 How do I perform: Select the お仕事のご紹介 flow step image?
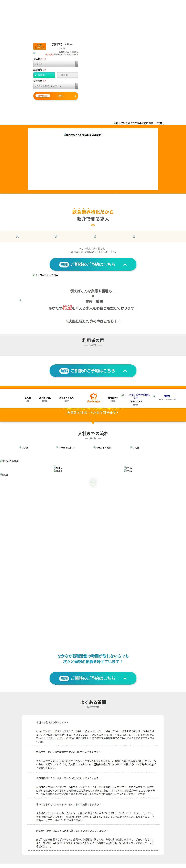tap(65, 448)
